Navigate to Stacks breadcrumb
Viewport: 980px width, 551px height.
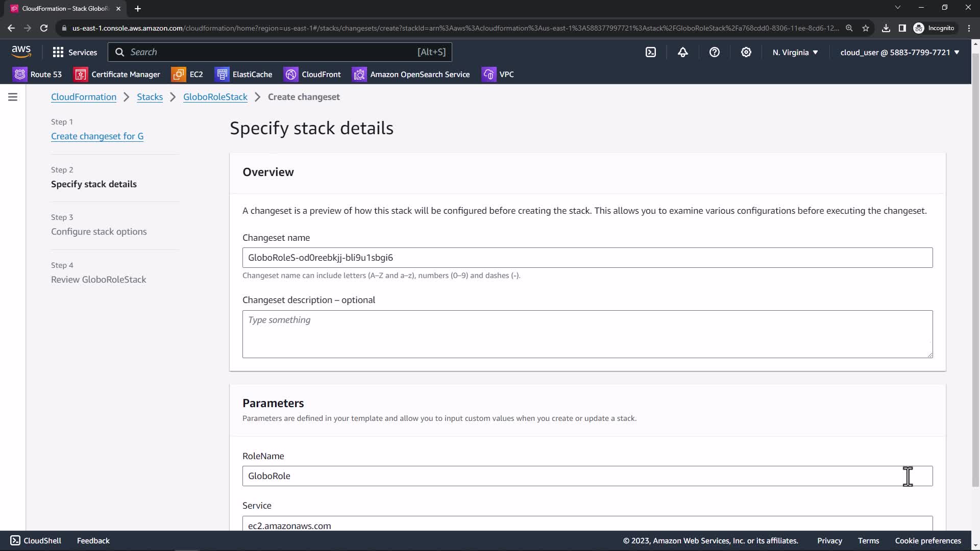coord(150,97)
